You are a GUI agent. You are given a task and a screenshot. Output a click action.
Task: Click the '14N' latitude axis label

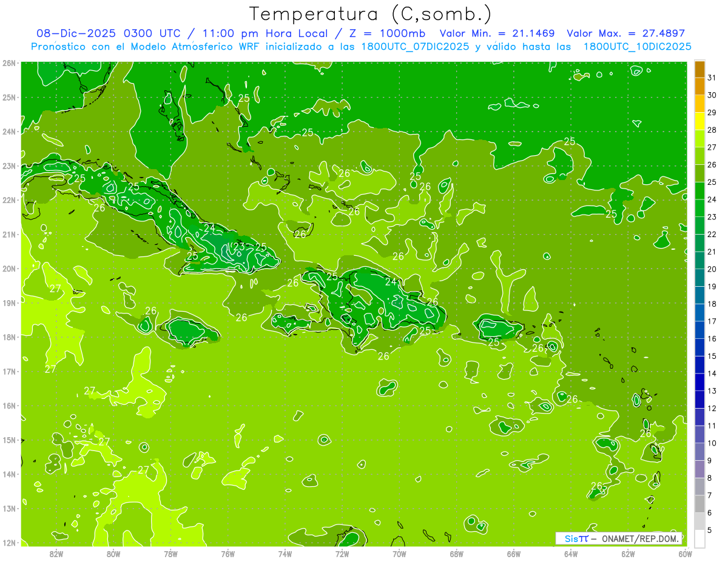[8, 474]
